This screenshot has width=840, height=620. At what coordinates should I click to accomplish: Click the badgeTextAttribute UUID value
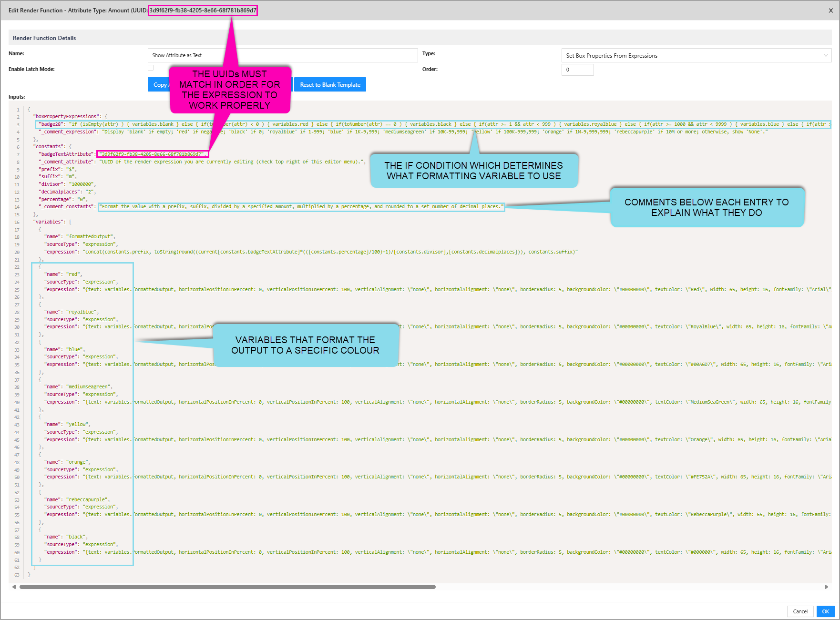click(153, 154)
